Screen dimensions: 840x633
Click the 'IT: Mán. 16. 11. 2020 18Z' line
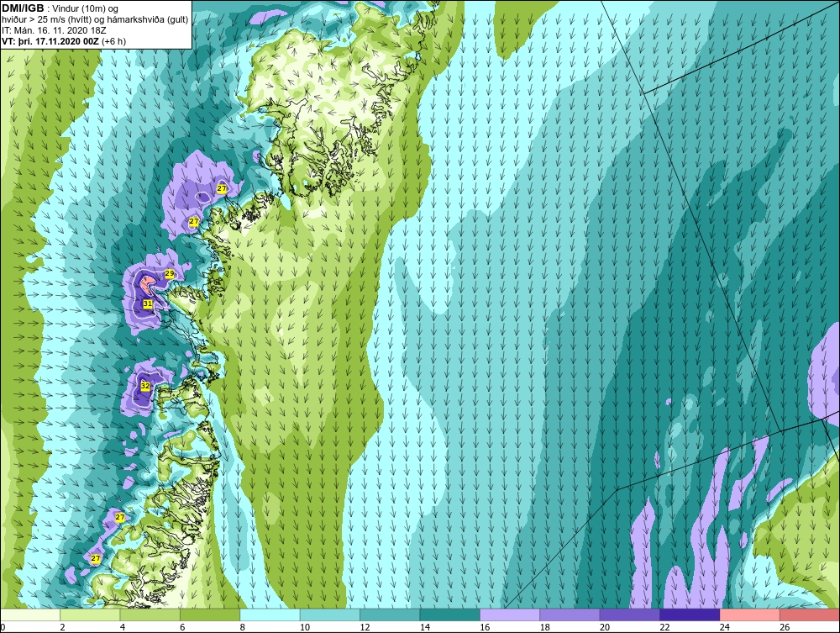[54, 30]
